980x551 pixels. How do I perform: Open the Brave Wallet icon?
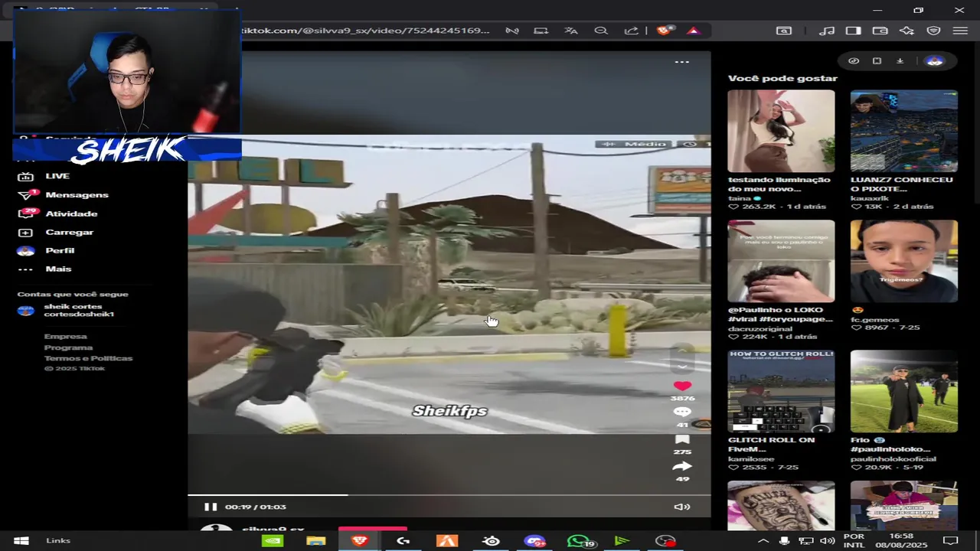click(x=880, y=31)
